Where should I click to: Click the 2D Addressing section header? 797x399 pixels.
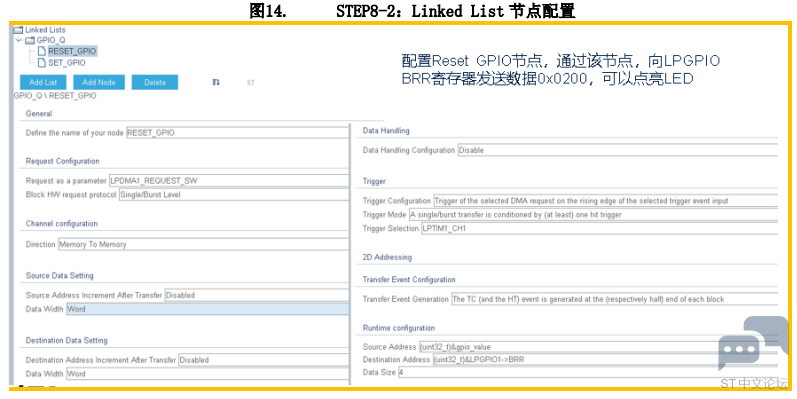click(387, 257)
